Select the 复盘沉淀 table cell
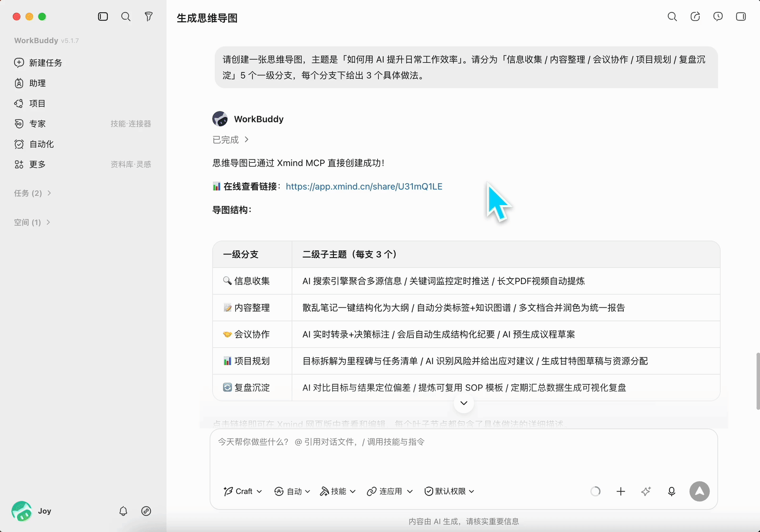The image size is (760, 532). (x=252, y=387)
